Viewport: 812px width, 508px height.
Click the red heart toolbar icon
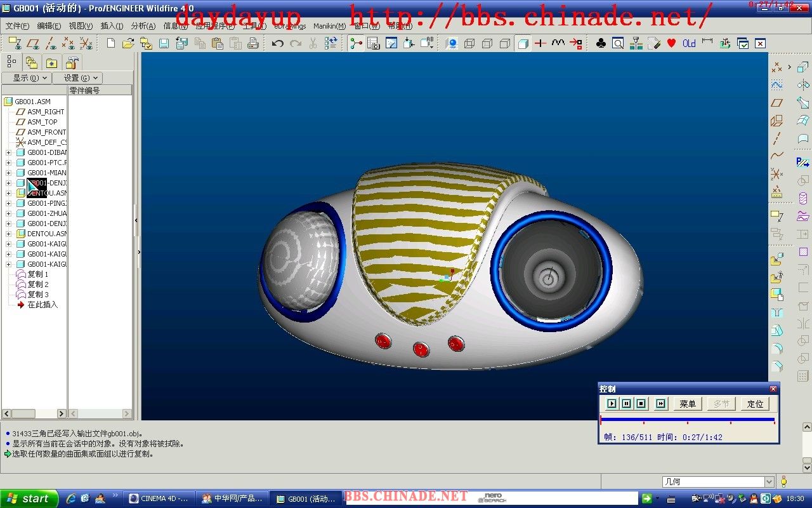[671, 43]
